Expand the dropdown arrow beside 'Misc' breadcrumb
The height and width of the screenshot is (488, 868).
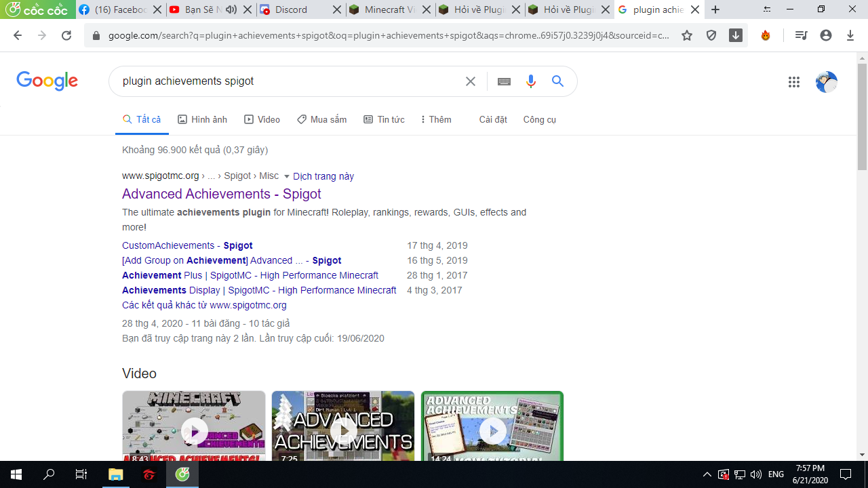point(287,176)
